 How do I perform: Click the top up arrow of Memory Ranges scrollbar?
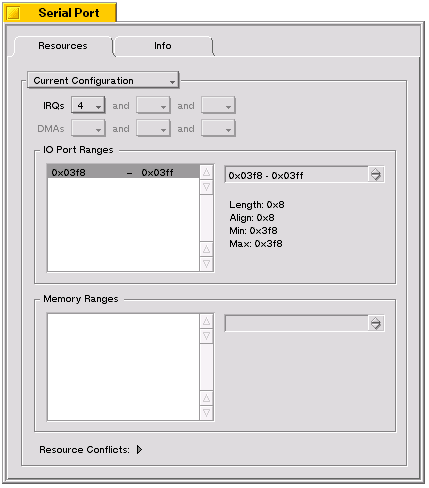206,321
